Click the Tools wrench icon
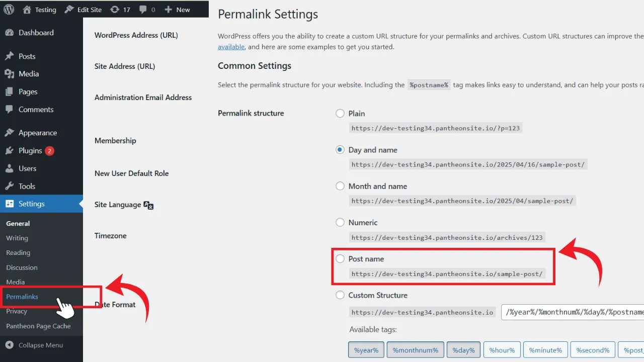This screenshot has width=644, height=362. (x=9, y=186)
